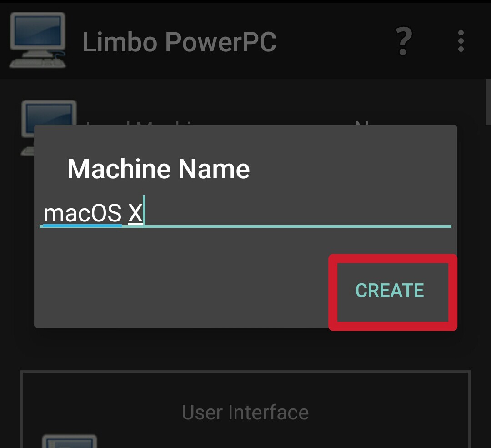Tap the dark header bar beside the title
This screenshot has width=491, height=448.
[335, 41]
